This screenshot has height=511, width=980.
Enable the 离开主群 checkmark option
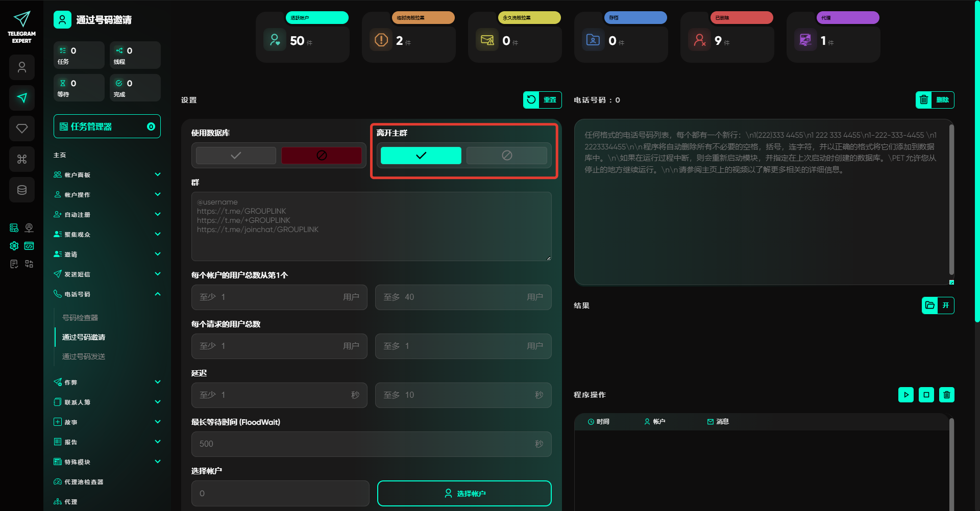click(x=421, y=156)
